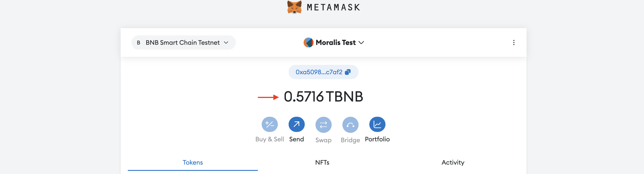644x174 pixels.
Task: Click the MetaMask fox logo
Action: [x=294, y=7]
